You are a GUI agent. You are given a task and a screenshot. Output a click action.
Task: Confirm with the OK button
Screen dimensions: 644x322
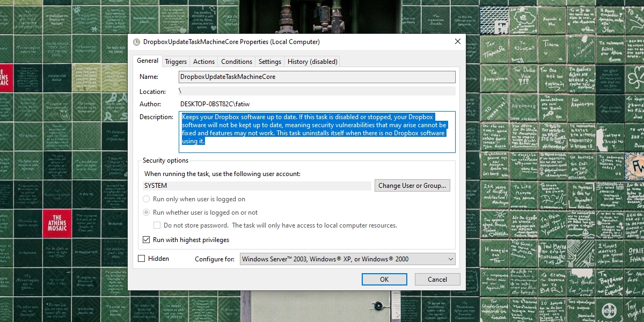(x=384, y=279)
